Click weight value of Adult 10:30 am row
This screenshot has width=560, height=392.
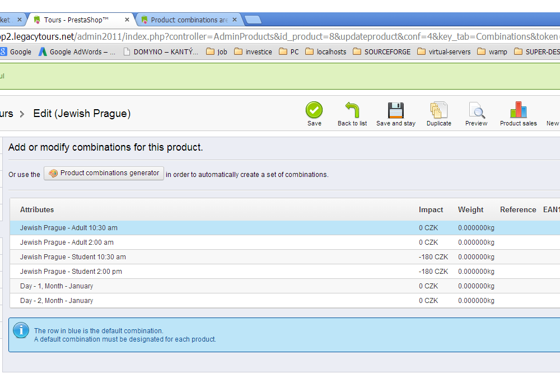(x=476, y=228)
